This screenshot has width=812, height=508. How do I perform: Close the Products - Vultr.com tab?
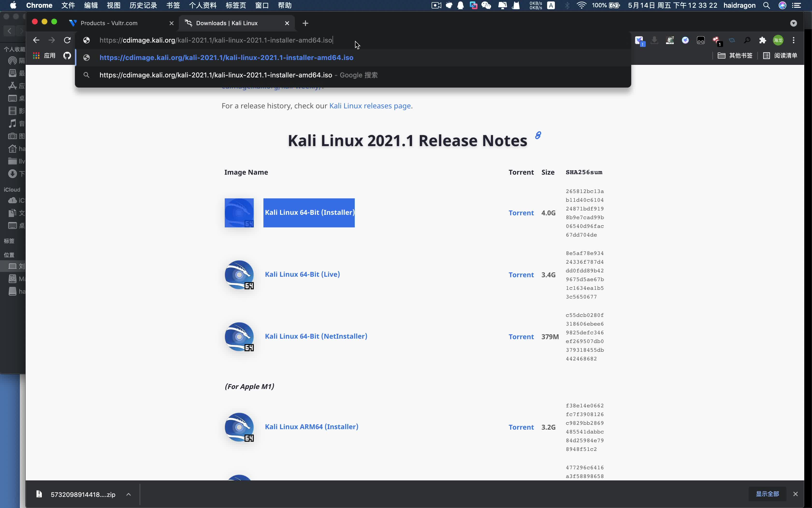[171, 23]
